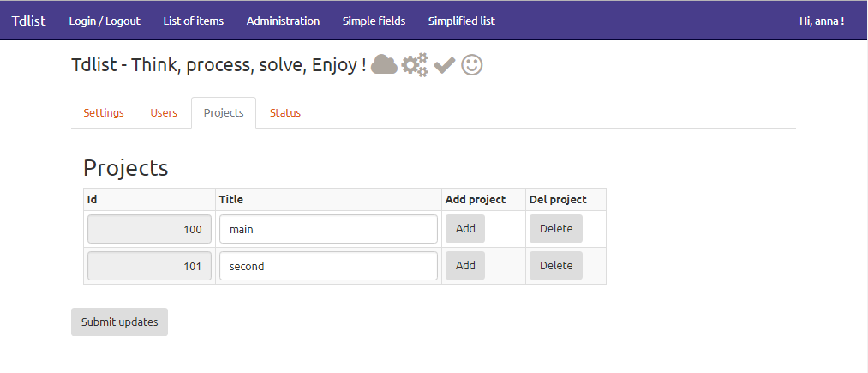Viewport: 868px width, 373px height.
Task: Click the smiley face icon
Action: point(471,65)
